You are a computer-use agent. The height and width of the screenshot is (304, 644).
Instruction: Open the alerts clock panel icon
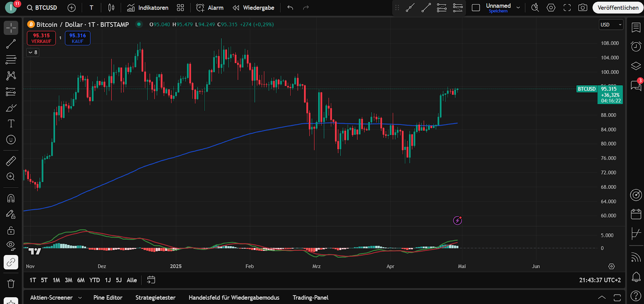(636, 46)
